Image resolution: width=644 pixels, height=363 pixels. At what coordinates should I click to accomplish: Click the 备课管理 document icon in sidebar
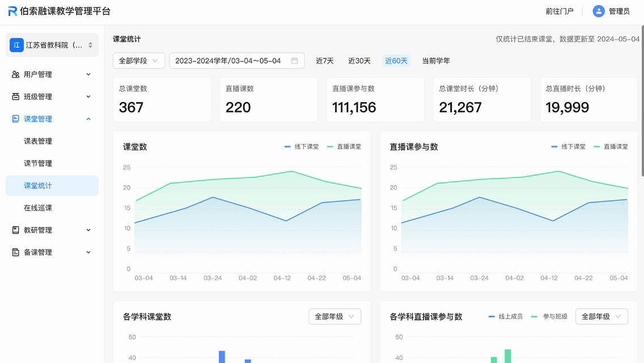point(16,252)
